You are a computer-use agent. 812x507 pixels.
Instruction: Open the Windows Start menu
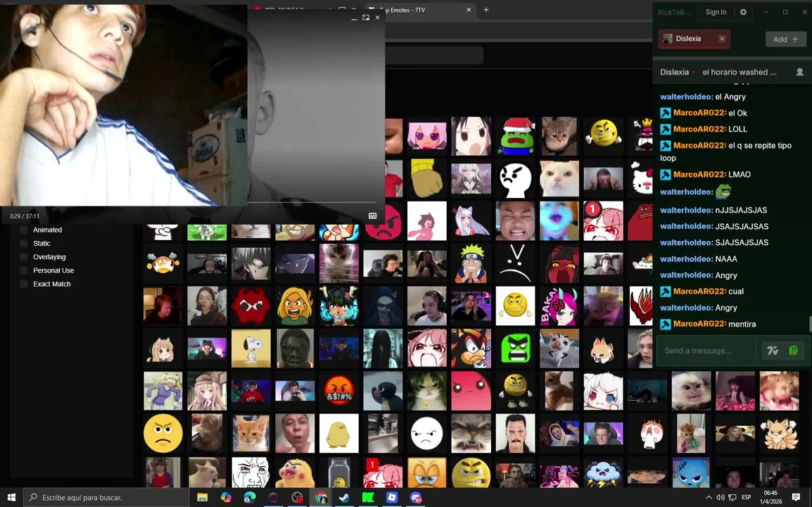pyautogui.click(x=11, y=497)
